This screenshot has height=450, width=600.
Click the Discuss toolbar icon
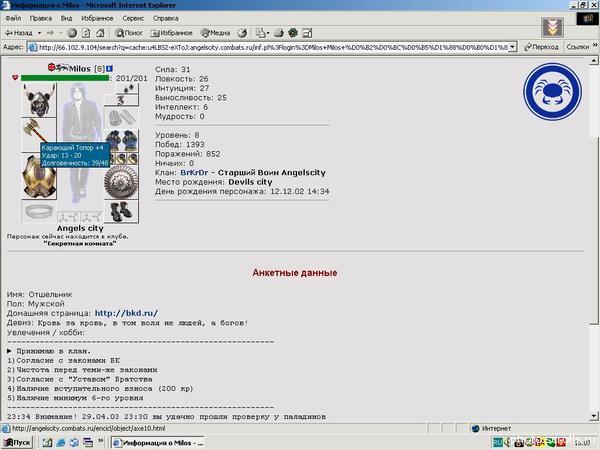[x=307, y=33]
